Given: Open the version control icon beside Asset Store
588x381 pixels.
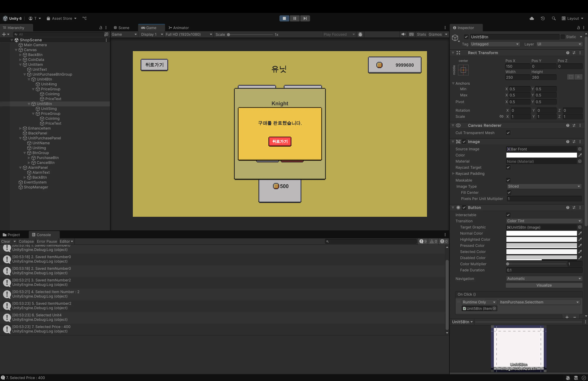Looking at the screenshot, I should pos(85,18).
